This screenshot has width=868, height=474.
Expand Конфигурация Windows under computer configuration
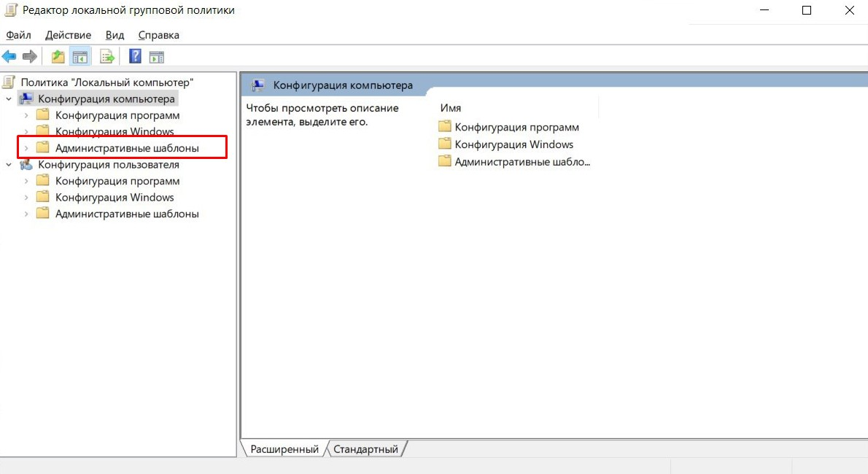tap(26, 132)
